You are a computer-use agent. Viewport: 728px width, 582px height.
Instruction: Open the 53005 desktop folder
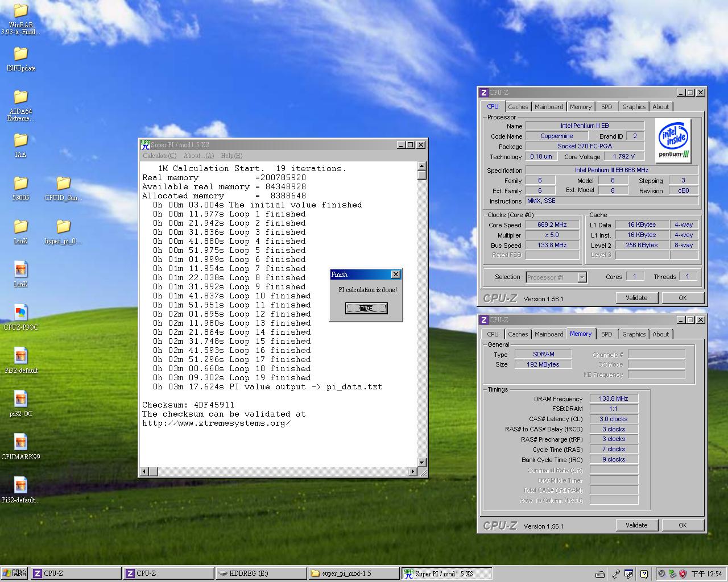coord(20,184)
